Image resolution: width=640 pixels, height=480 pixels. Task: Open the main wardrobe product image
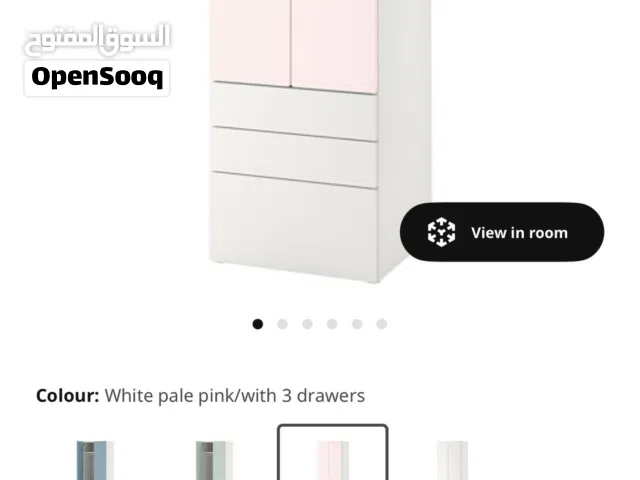(320, 141)
